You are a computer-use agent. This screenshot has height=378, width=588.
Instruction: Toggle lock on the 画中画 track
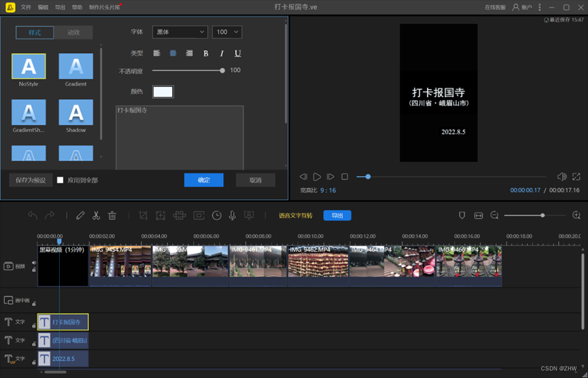(x=34, y=303)
